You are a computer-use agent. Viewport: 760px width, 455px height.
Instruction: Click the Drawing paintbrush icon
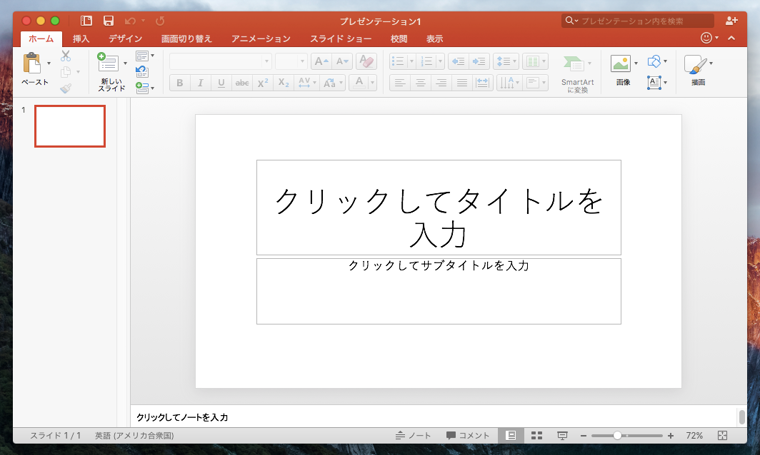click(696, 64)
